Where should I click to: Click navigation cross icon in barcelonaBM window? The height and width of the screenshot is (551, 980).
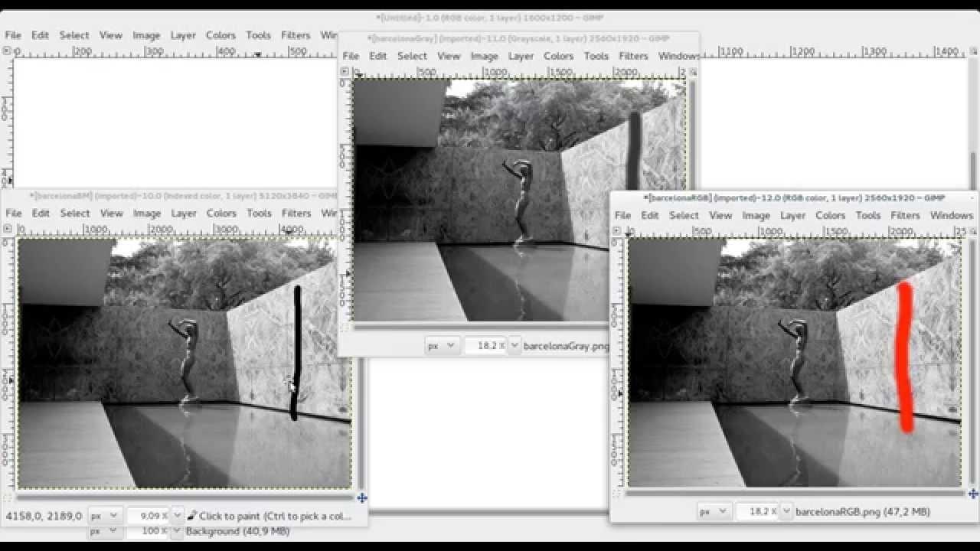361,497
